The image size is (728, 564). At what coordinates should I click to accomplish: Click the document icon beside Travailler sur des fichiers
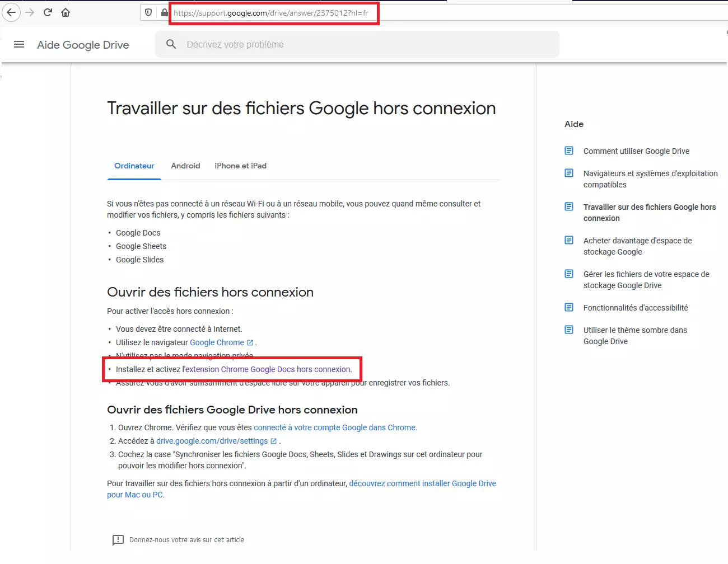569,206
